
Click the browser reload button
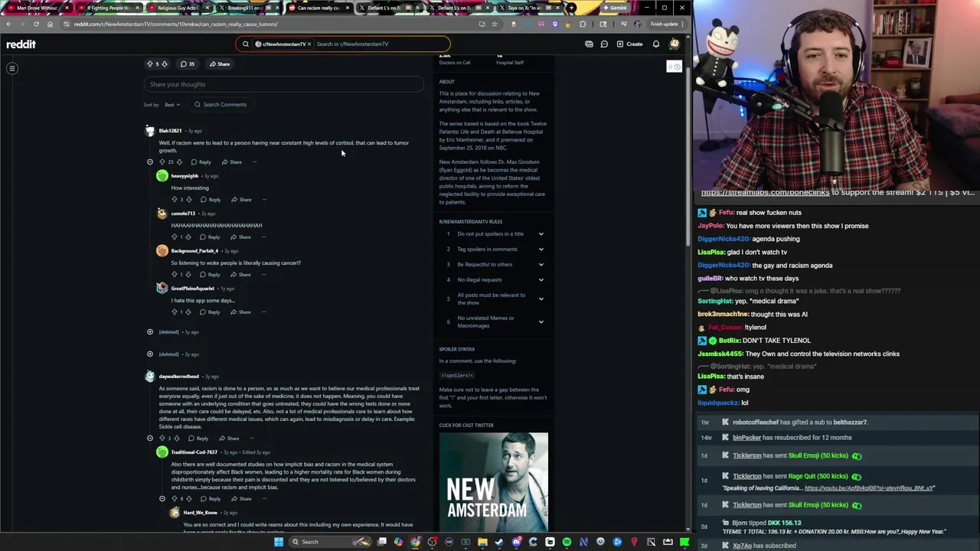(x=36, y=24)
